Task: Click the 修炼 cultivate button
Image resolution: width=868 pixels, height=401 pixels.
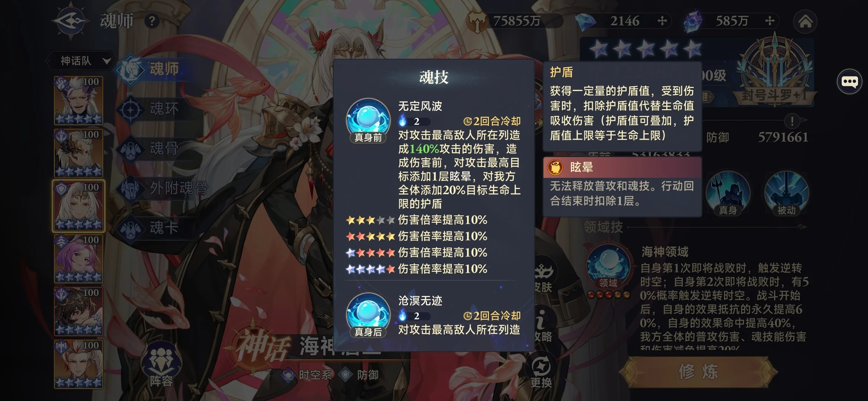Action: 698,371
